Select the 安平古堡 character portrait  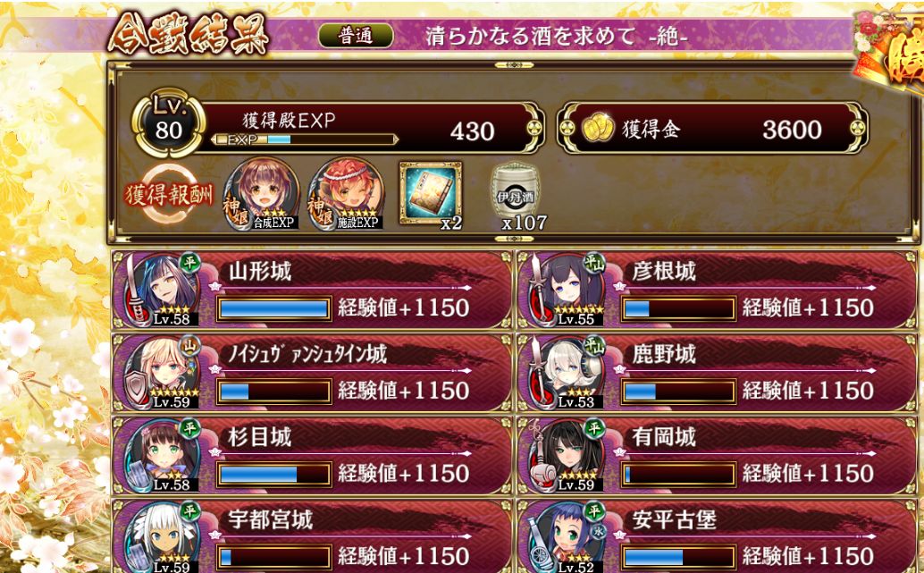(567, 537)
